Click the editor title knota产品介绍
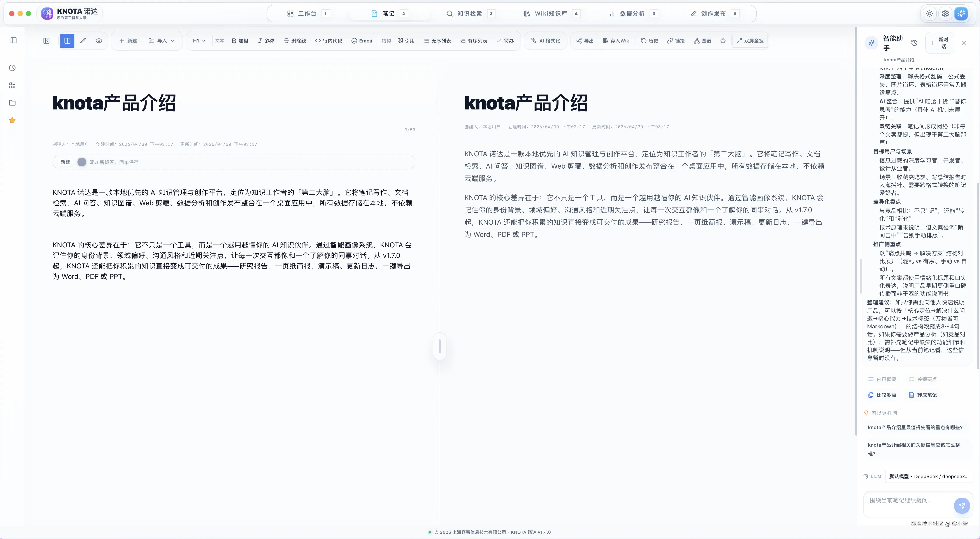The height and width of the screenshot is (539, 980). point(114,103)
